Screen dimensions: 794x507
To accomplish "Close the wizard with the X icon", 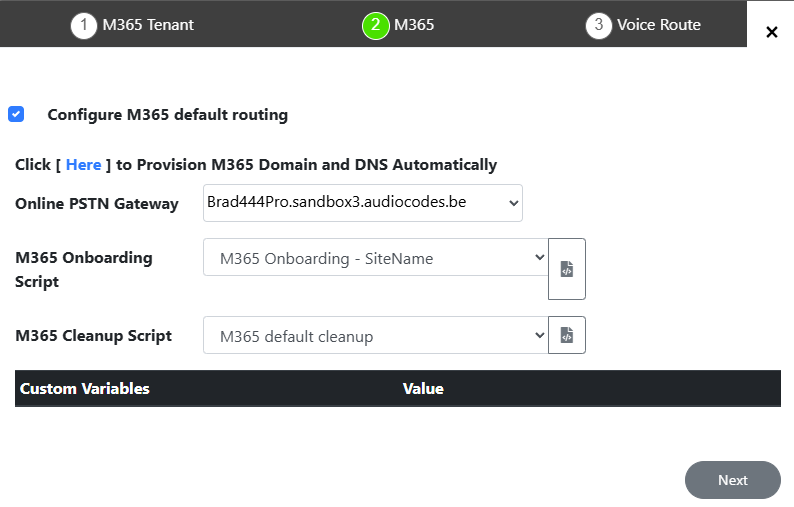I will point(771,32).
